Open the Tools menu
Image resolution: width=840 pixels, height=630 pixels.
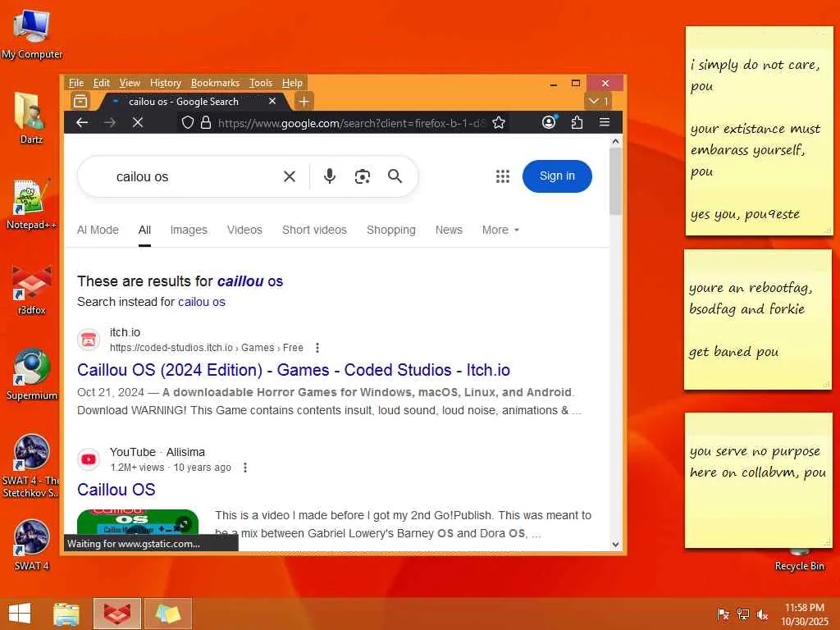(260, 83)
